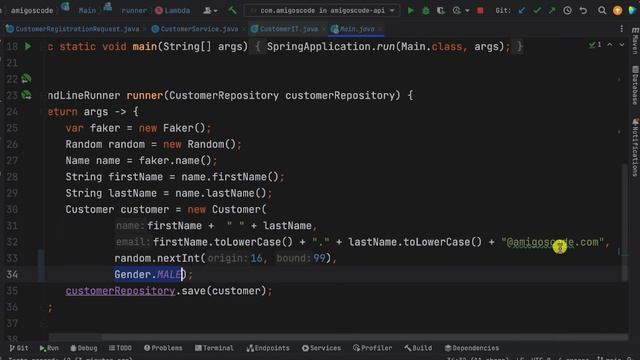Screen dimensions: 640x360
Task: Click the "@amigoscode.com" string on line 32
Action: point(552,242)
